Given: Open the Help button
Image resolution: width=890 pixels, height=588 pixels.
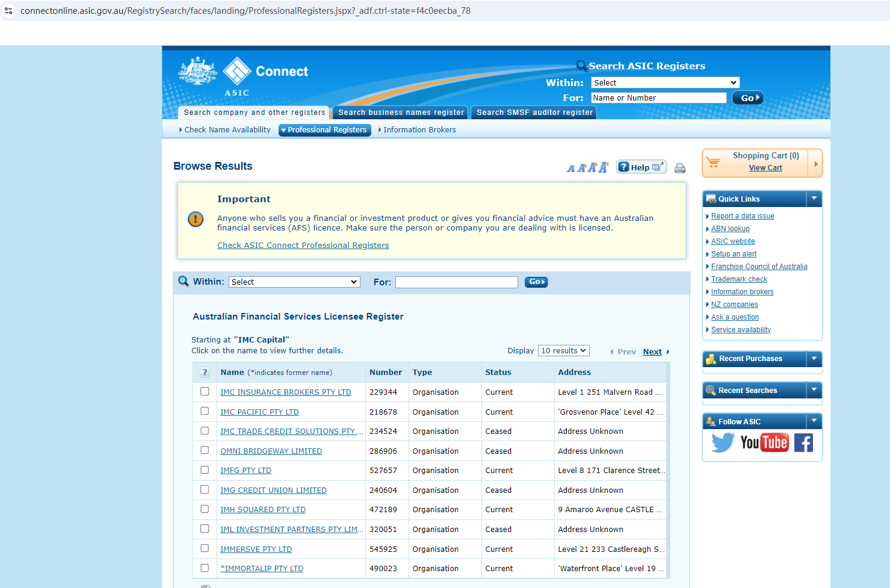Looking at the screenshot, I should 641,167.
